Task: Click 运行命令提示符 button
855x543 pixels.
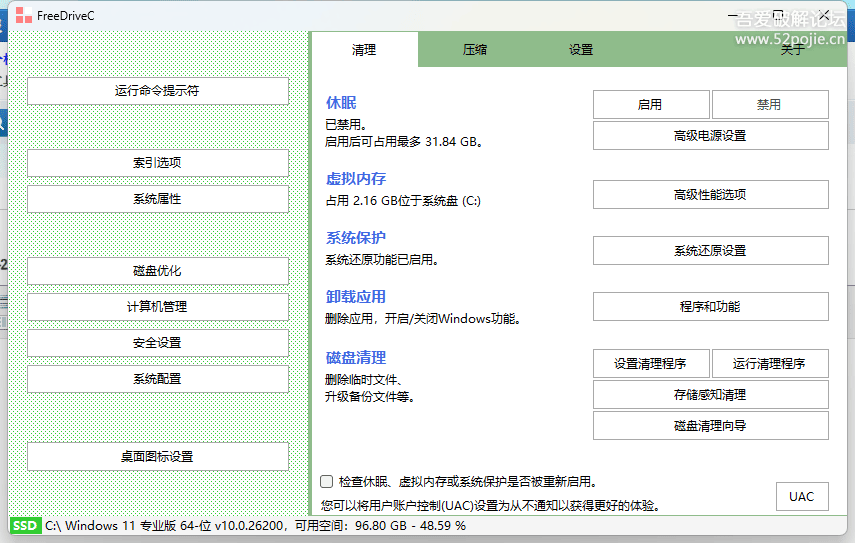Action: (158, 90)
